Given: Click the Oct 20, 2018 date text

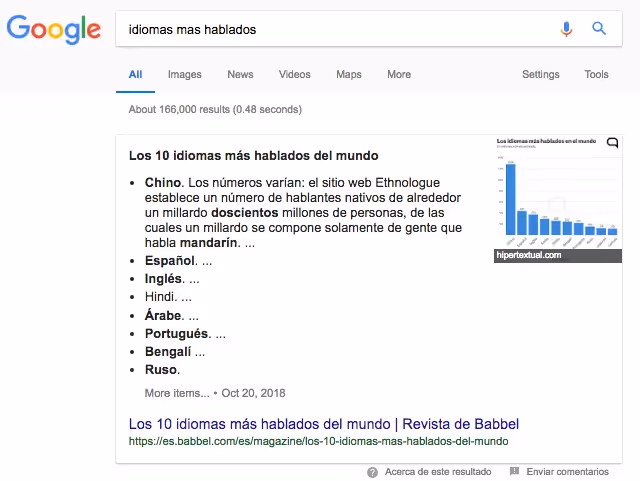Looking at the screenshot, I should point(253,393).
